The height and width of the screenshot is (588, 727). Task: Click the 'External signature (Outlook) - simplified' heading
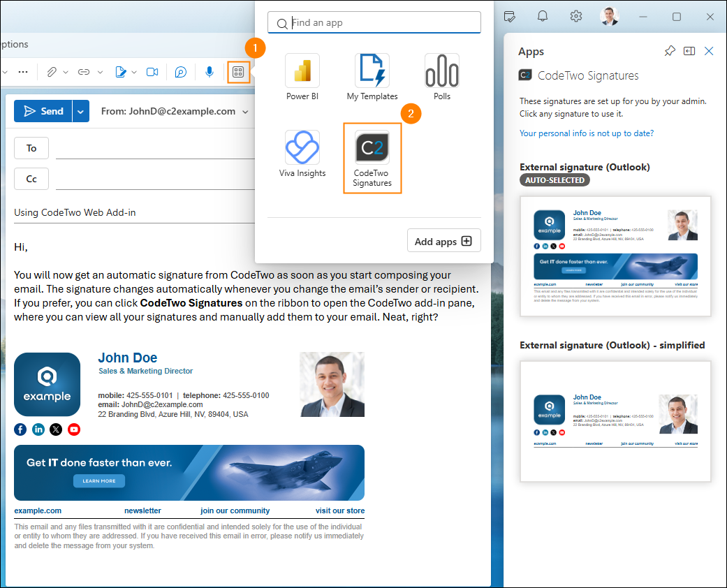[612, 346]
